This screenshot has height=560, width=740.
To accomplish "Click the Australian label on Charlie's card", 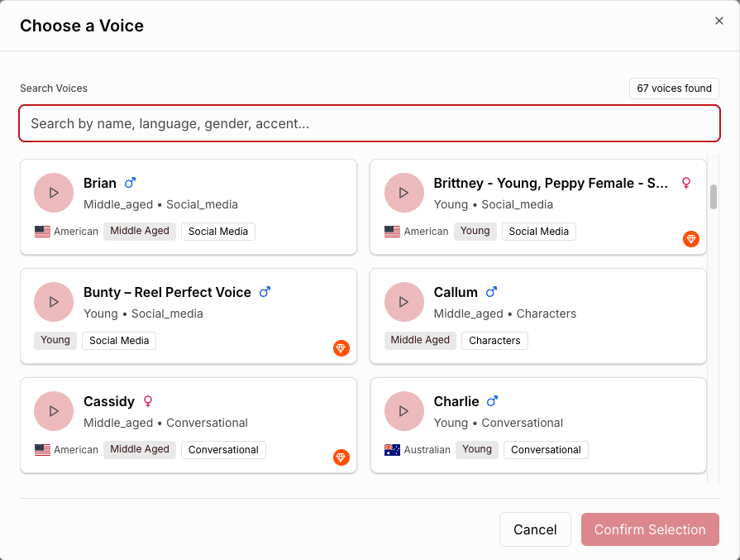I will 427,449.
